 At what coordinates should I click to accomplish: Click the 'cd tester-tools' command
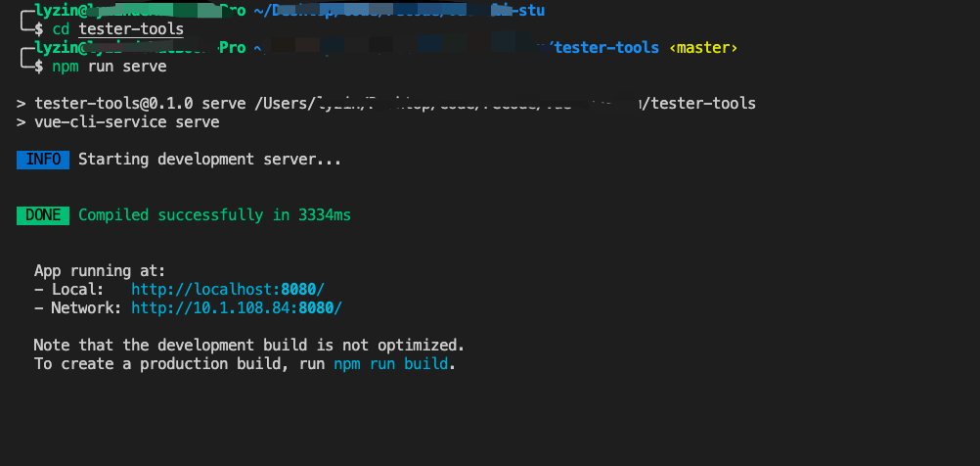(118, 28)
